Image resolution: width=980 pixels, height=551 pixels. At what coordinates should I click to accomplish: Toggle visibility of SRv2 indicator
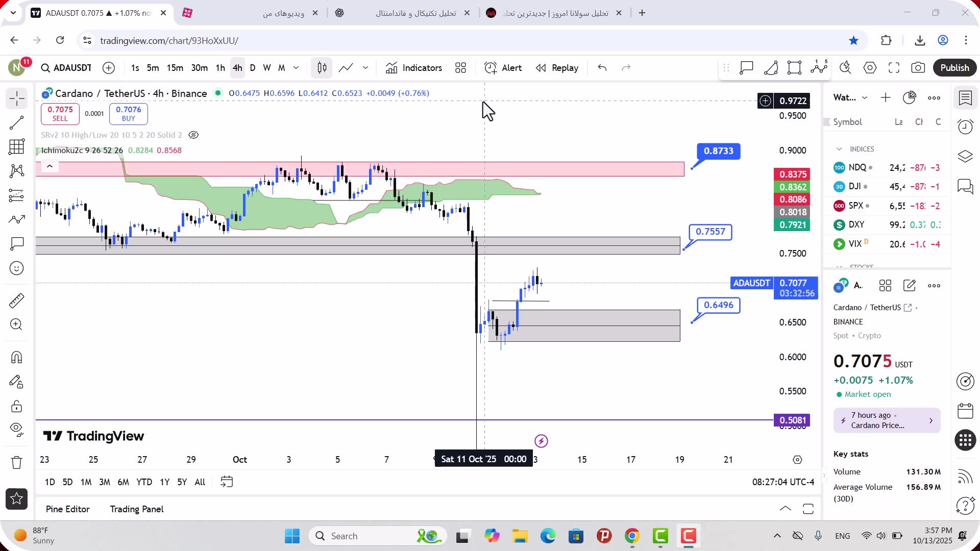pyautogui.click(x=193, y=135)
